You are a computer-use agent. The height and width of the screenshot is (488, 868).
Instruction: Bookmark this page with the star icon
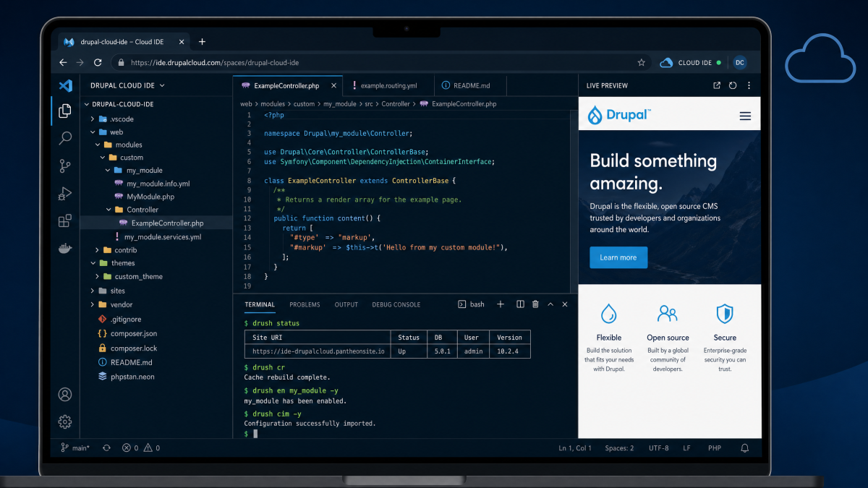point(641,63)
